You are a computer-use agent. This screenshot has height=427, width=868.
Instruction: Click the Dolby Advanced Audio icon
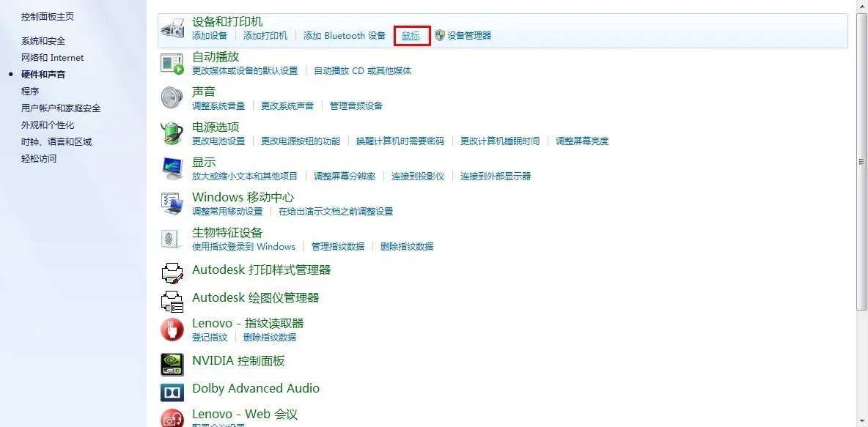pos(172,393)
